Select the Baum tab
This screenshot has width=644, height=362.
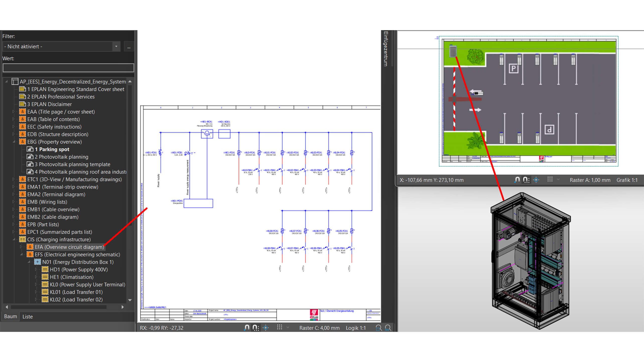pyautogui.click(x=11, y=316)
